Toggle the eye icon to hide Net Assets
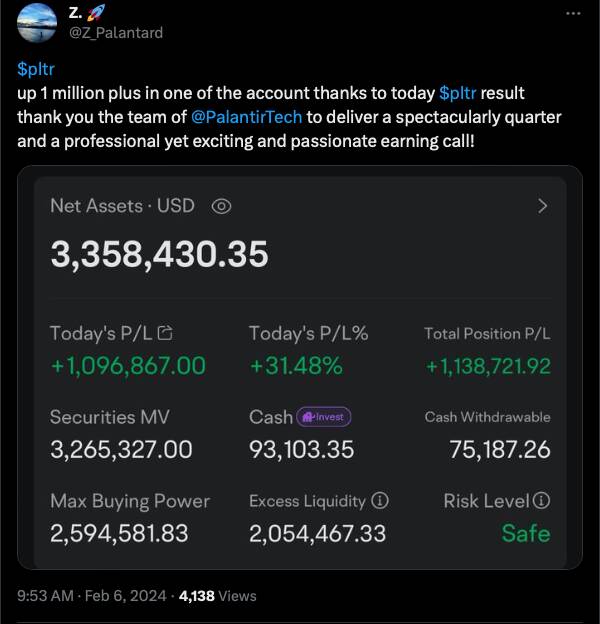 click(x=222, y=206)
